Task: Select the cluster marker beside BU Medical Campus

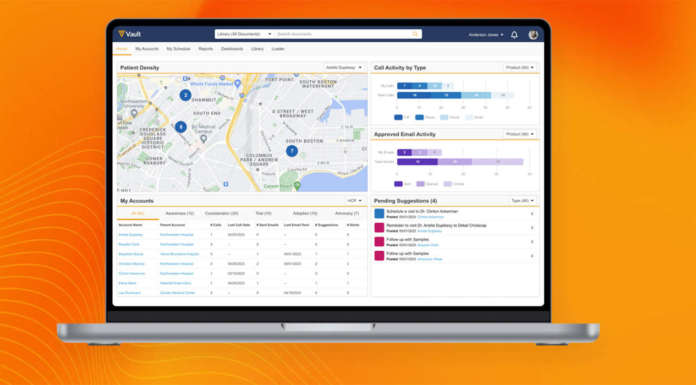Action: 180,127
